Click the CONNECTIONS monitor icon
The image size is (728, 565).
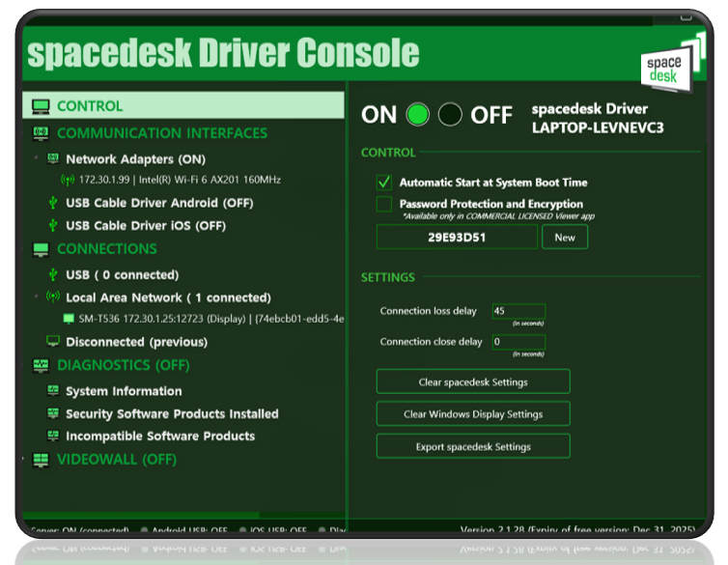click(x=41, y=249)
